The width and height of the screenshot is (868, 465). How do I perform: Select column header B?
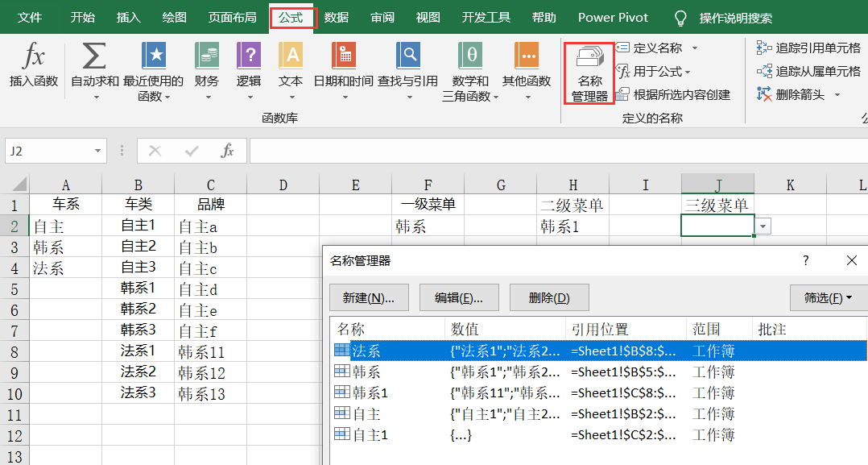pyautogui.click(x=138, y=185)
